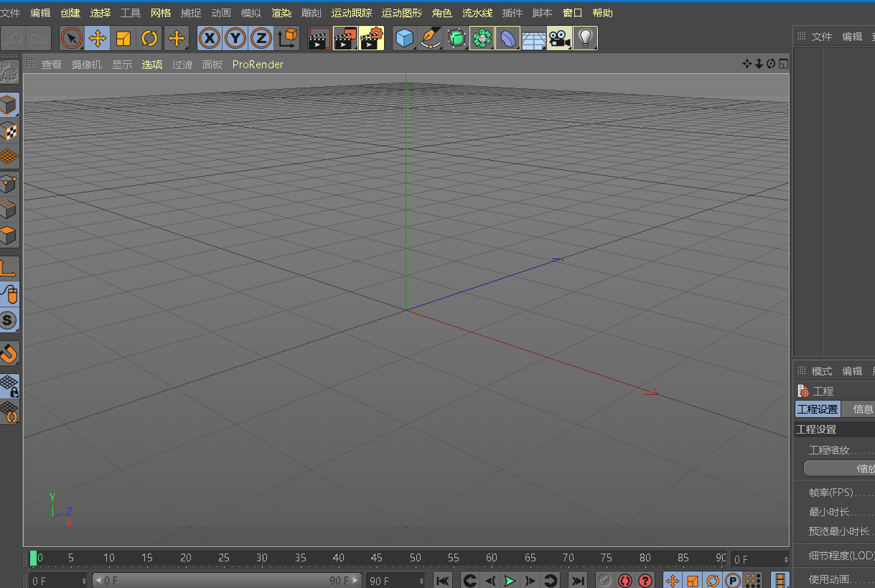Open the 渲染 menu
Screen dimensions: 875x588
pyautogui.click(x=281, y=13)
